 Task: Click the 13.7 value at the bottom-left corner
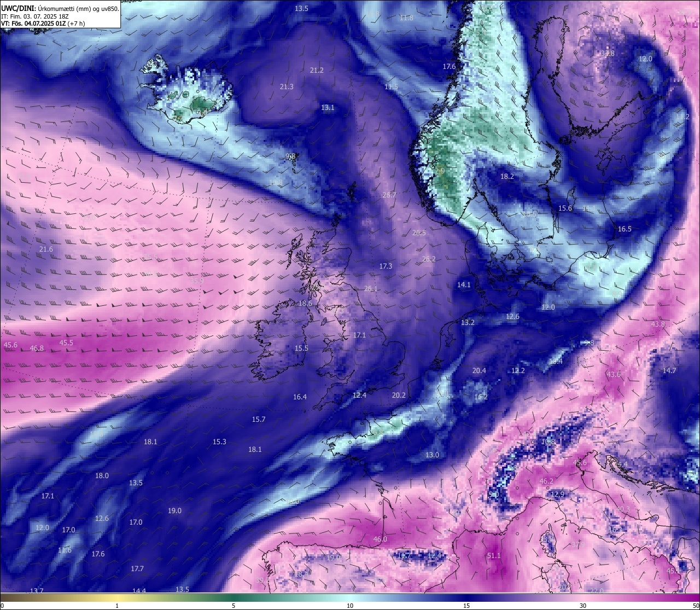37,590
